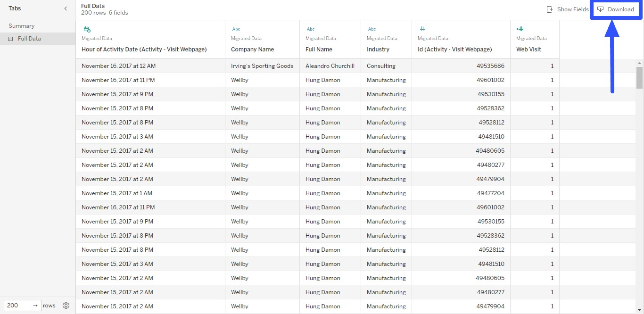Viewport: 644px width, 314px height.
Task: Click the calculated number icon above Web Visit
Action: (520, 29)
